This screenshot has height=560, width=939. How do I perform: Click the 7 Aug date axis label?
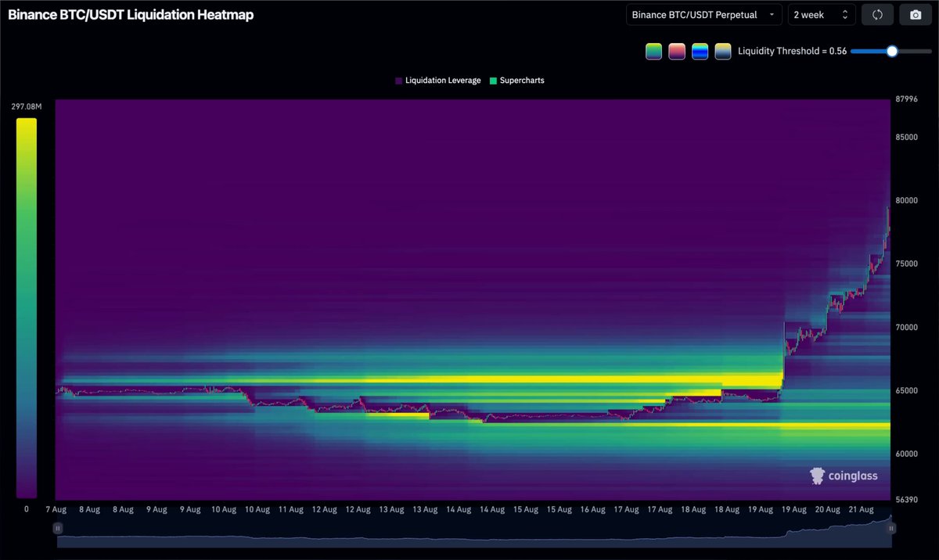point(56,509)
